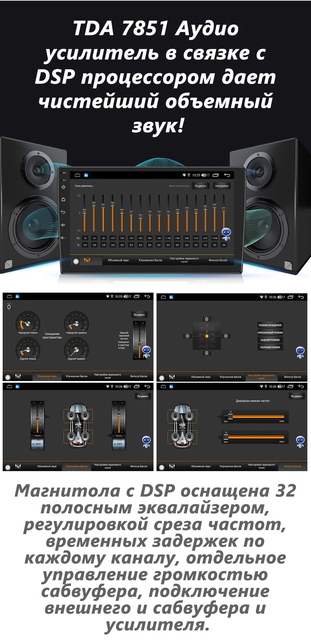The width and height of the screenshot is (311, 644).
Task: Tap the robot assistant icon on equalizer screen
Action: pyautogui.click(x=226, y=234)
